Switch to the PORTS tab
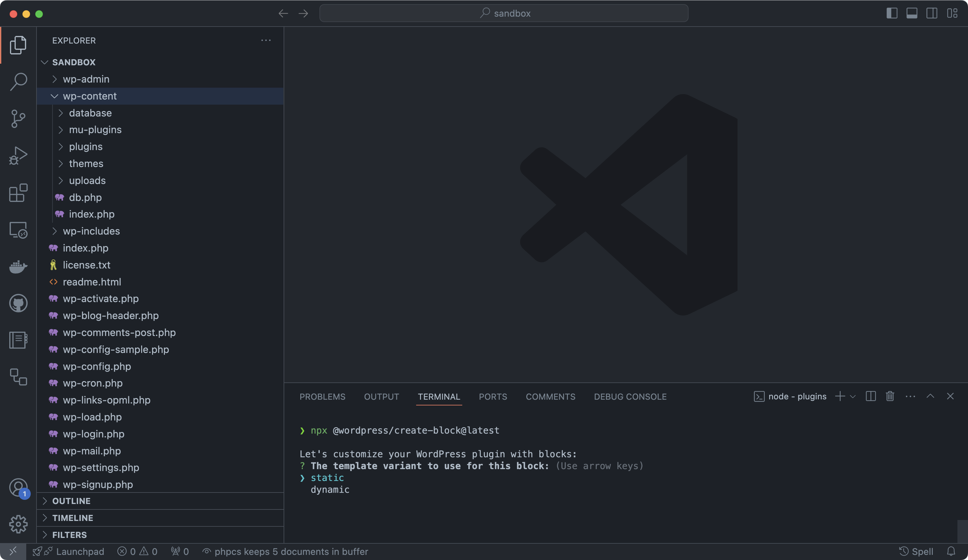 493,397
